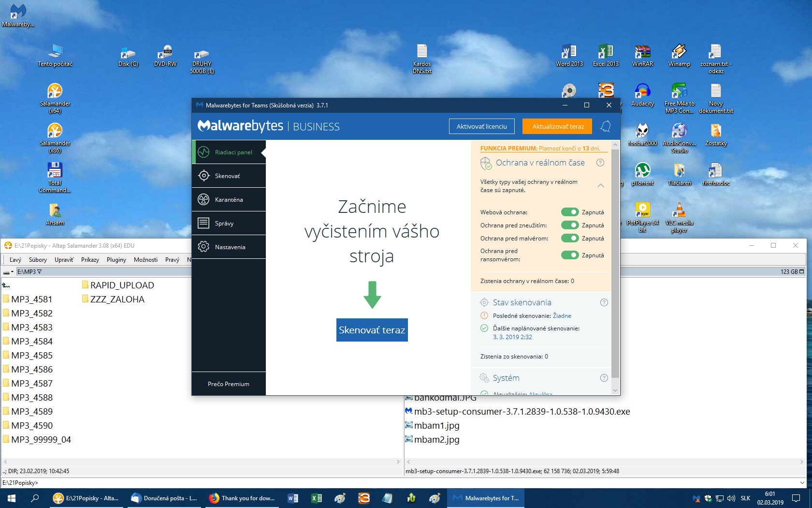Open WinRAR desktop icon
Image resolution: width=812 pixels, height=508 pixels.
point(642,55)
